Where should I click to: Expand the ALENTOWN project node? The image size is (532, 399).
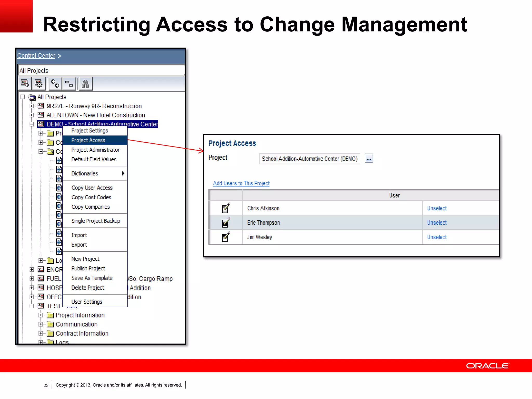click(32, 115)
